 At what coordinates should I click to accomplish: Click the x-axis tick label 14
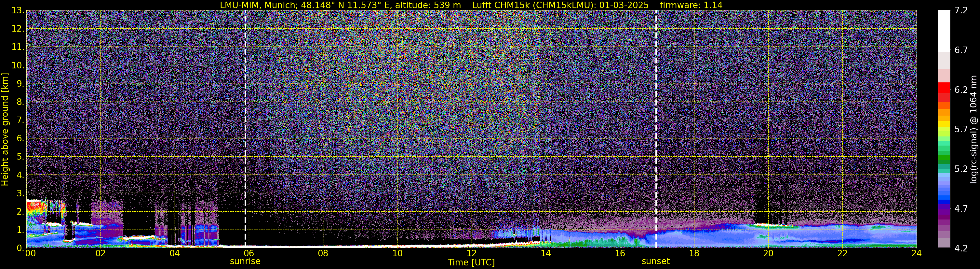coord(545,253)
